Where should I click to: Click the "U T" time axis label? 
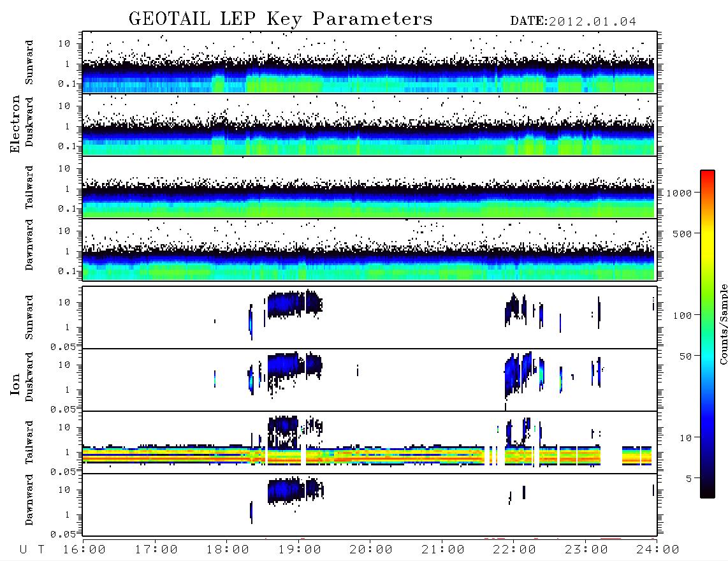coord(32,550)
